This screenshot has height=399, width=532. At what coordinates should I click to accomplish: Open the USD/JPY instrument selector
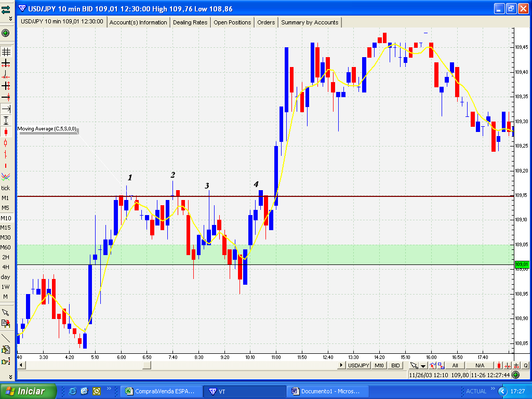point(358,365)
